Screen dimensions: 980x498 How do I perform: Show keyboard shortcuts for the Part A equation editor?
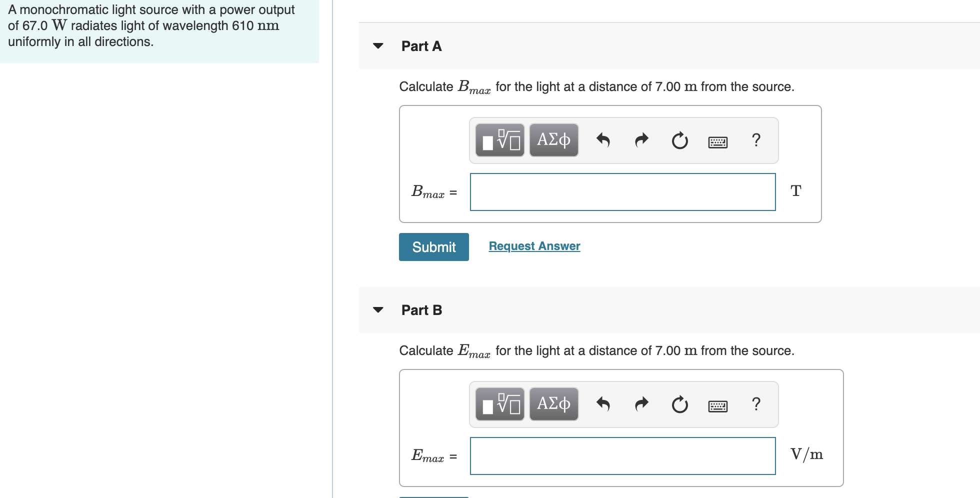click(717, 141)
